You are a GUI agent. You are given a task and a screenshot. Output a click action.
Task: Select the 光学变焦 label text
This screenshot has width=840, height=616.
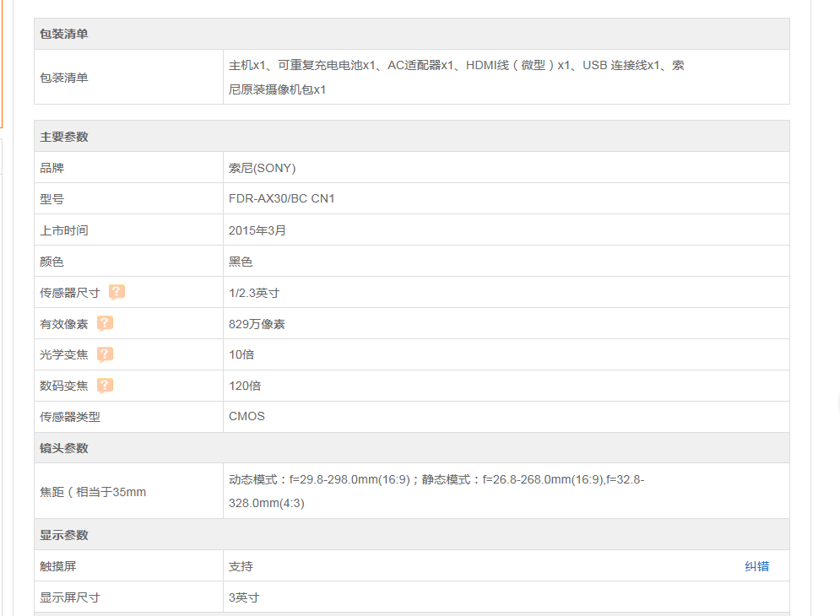(x=64, y=354)
